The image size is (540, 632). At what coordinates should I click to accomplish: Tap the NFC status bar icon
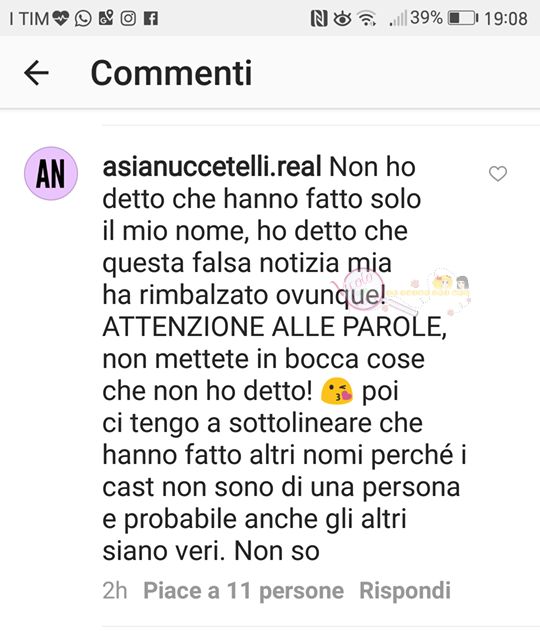(319, 19)
